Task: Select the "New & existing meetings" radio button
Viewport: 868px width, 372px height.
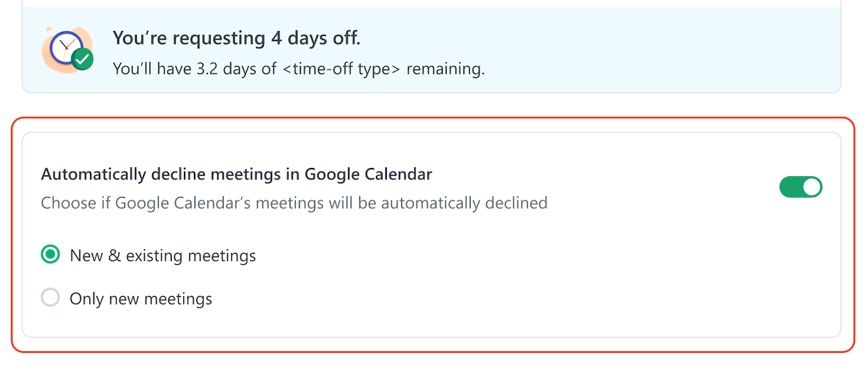Action: coord(50,255)
